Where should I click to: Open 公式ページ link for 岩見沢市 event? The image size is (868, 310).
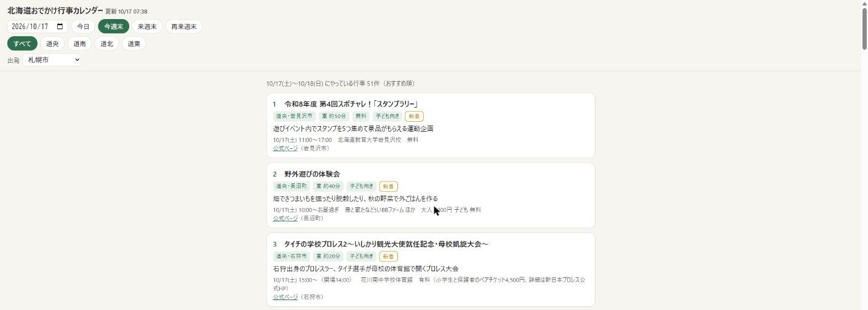pos(285,148)
